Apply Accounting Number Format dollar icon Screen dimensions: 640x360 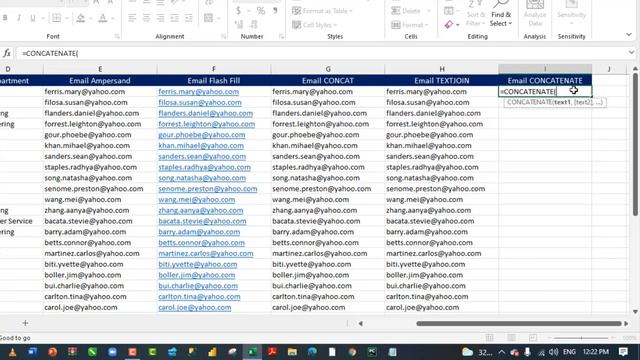(x=238, y=11)
